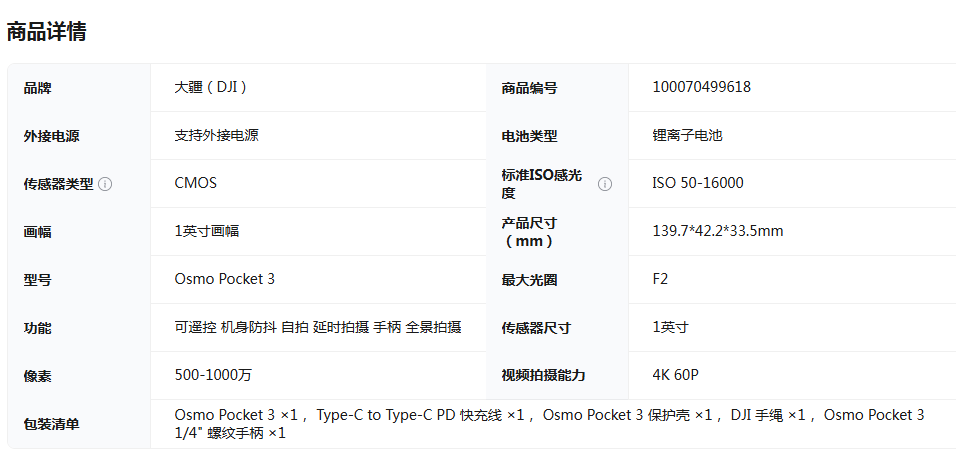Click the brand value 大疆（DJI）
956x455 pixels.
tap(211, 87)
